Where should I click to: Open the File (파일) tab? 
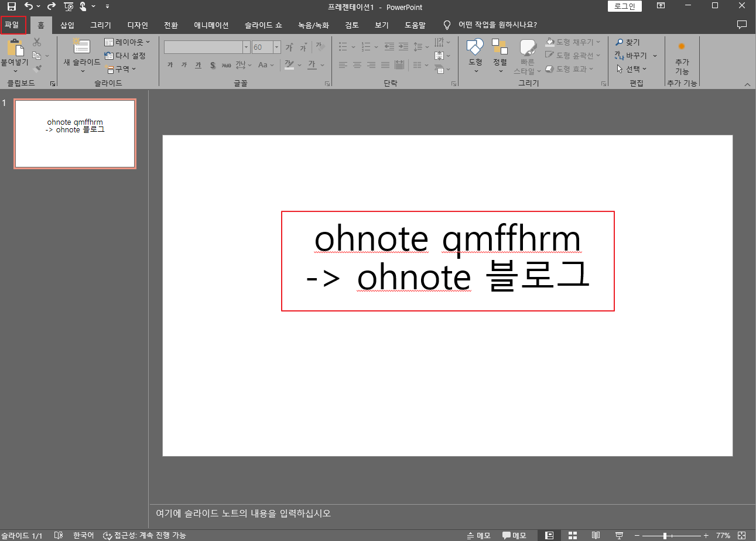tap(12, 25)
